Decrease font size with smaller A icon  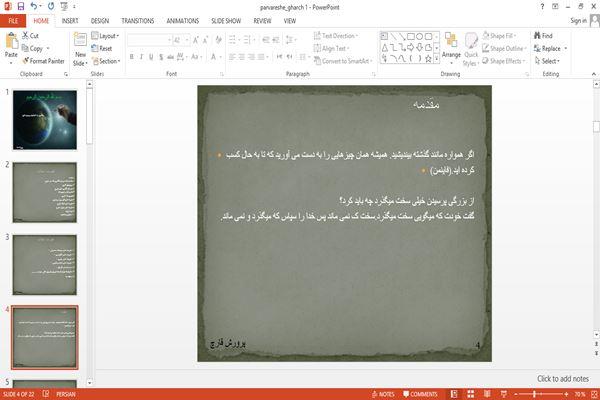[x=205, y=40]
